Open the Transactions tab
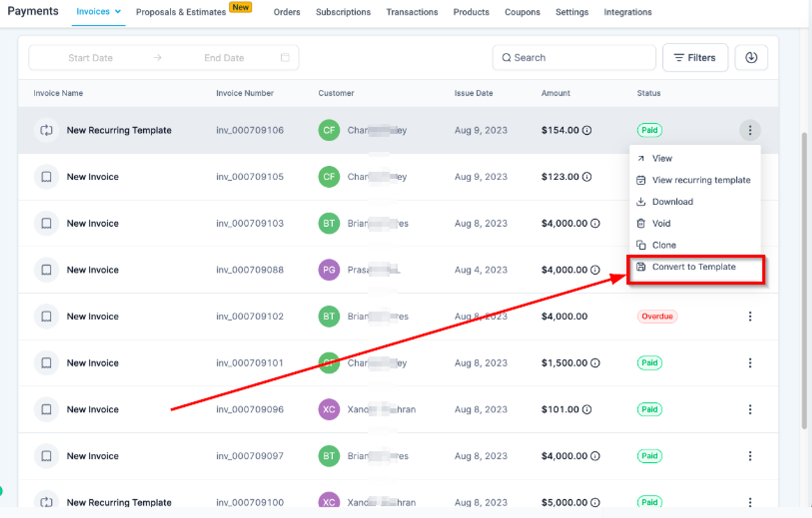This screenshot has width=812, height=518. [x=412, y=12]
